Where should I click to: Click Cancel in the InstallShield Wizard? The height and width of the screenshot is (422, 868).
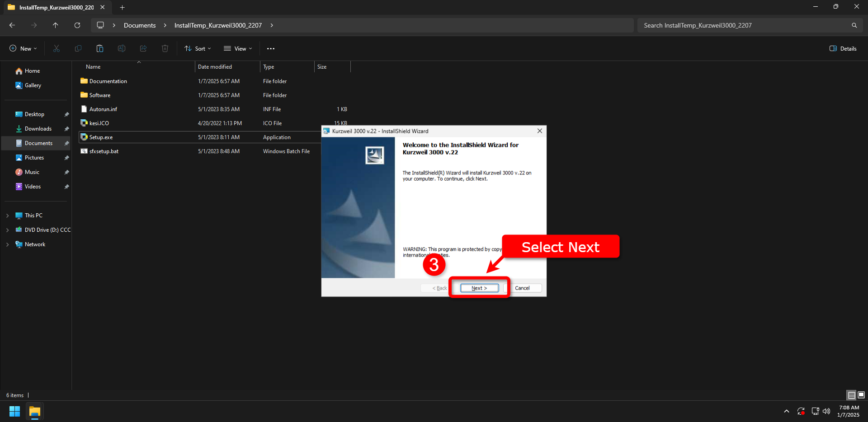click(x=522, y=288)
